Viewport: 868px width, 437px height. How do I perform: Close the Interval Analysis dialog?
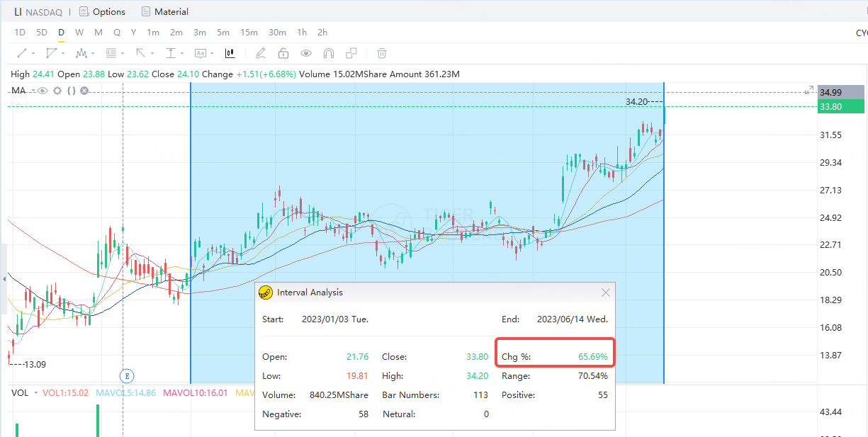[x=606, y=292]
